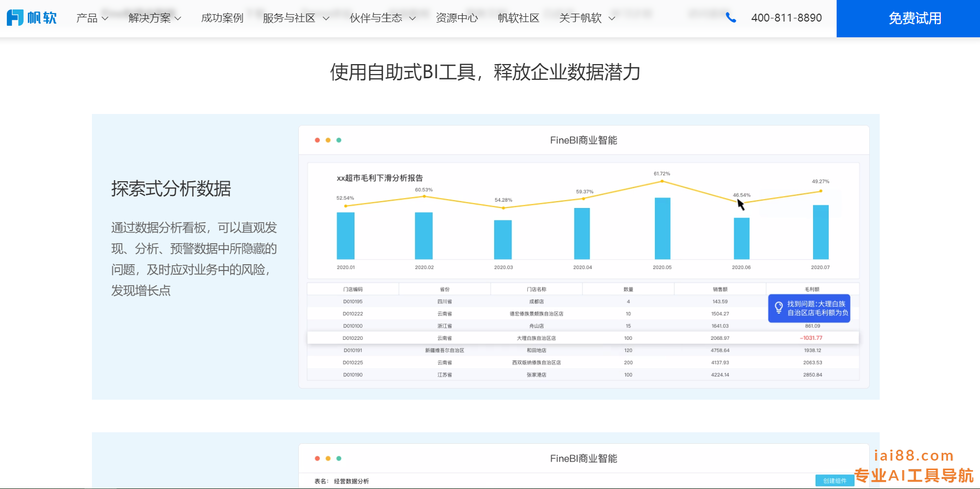Image resolution: width=980 pixels, height=489 pixels.
Task: Click the blue phone icon
Action: click(x=731, y=18)
